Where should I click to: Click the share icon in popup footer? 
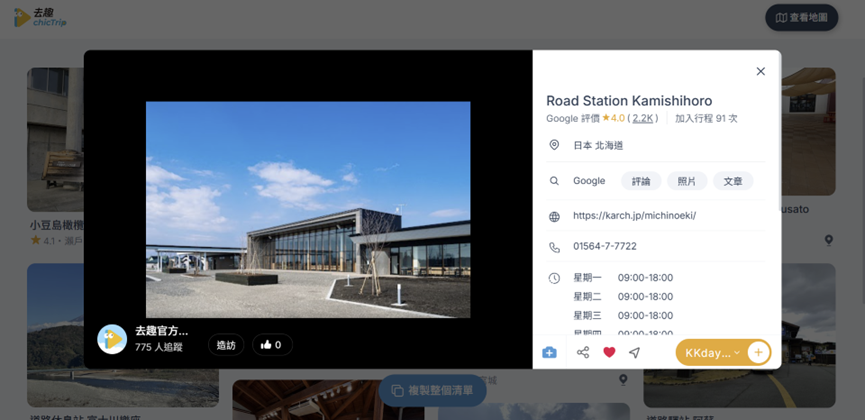(583, 352)
